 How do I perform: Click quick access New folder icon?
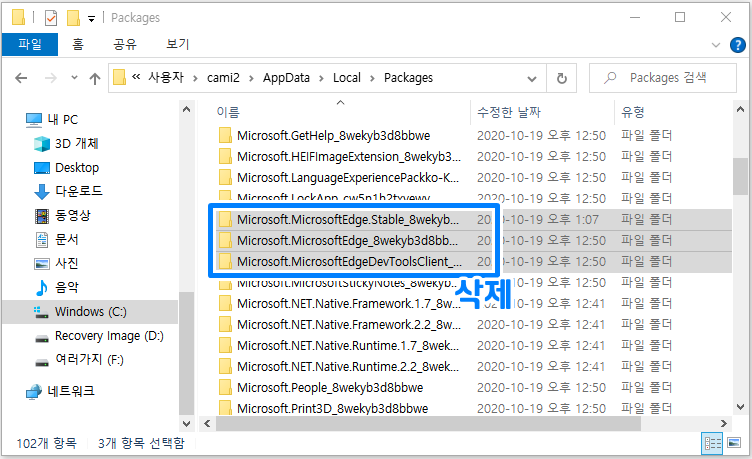73,18
